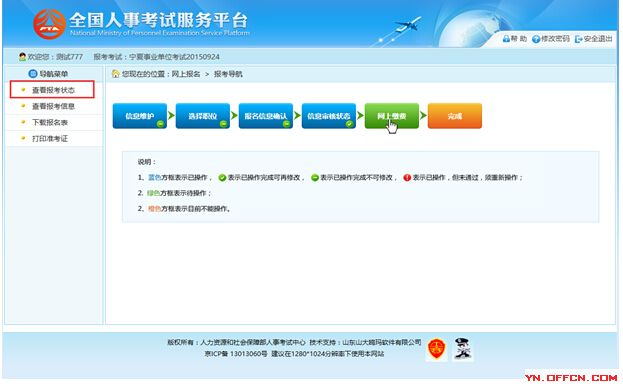Click the PTA platform logo

pyautogui.click(x=49, y=24)
